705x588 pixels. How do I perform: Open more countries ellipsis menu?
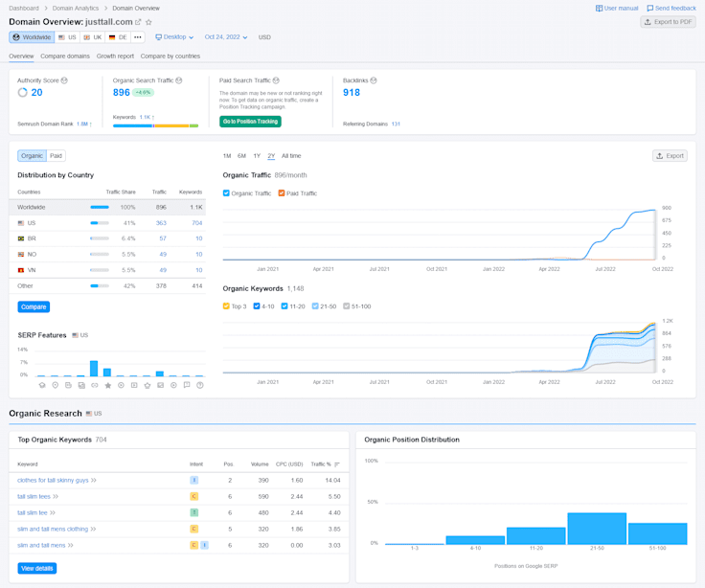(x=138, y=37)
